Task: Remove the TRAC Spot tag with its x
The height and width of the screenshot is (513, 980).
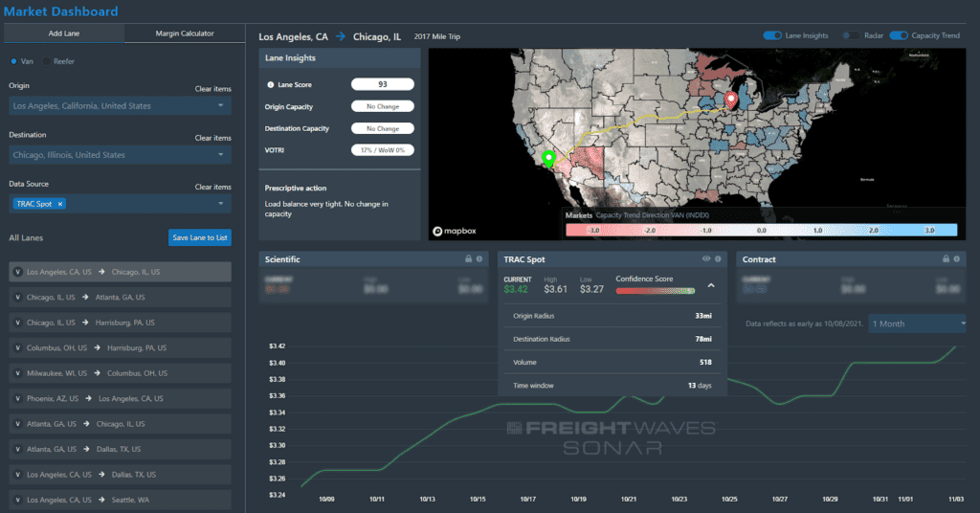Action: point(60,204)
